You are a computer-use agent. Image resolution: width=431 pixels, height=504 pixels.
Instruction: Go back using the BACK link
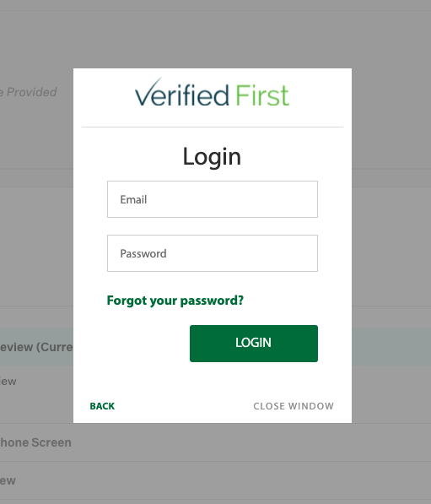coord(102,406)
